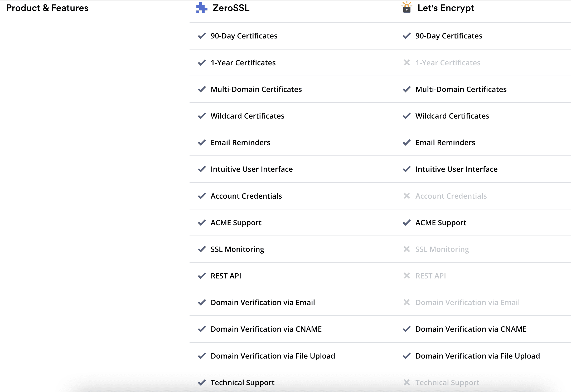Click the ZeroSSL blue plus logo icon
Screen dimensions: 571x392
(202, 8)
